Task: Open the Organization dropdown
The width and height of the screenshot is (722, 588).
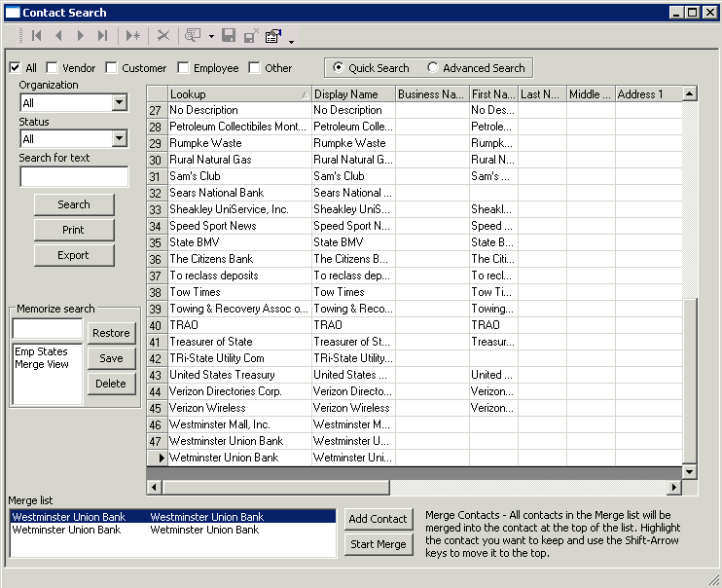Action: click(120, 102)
